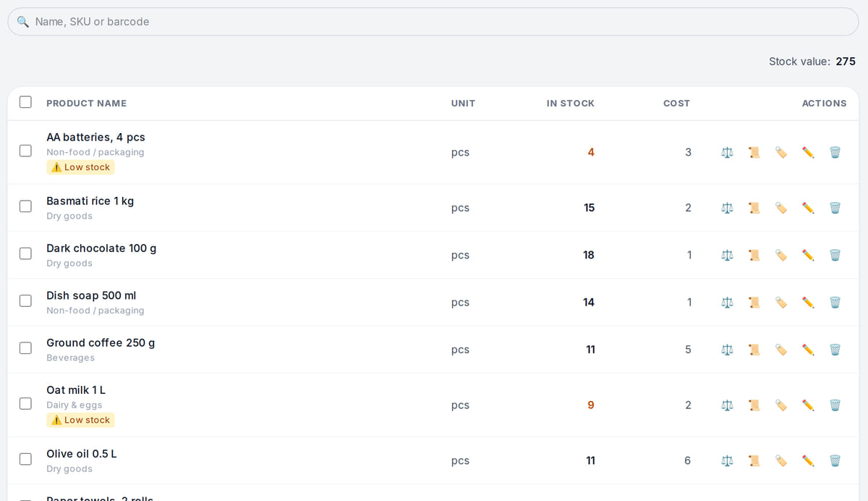Click the product name Ground coffee 250 g
The width and height of the screenshot is (868, 501).
pos(101,342)
